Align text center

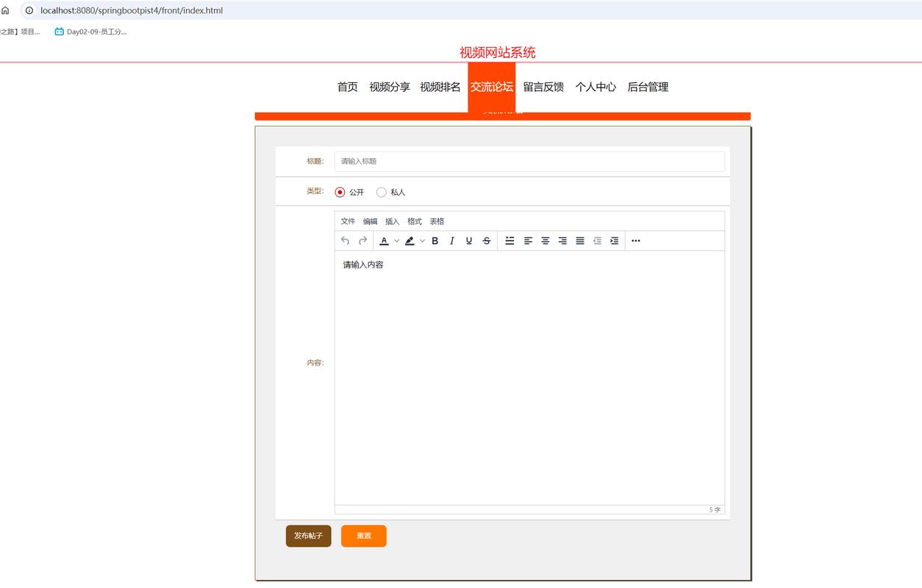click(546, 241)
